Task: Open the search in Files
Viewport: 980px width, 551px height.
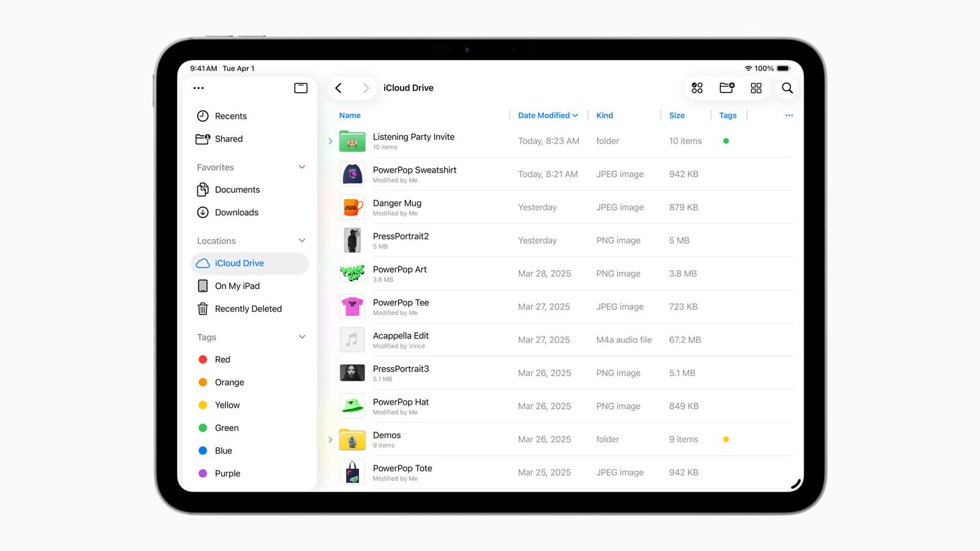Action: 787,88
